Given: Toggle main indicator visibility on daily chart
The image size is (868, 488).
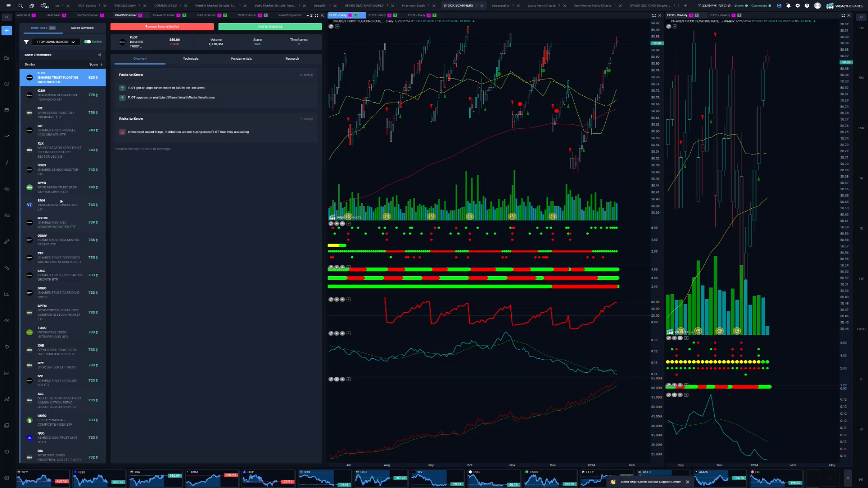Looking at the screenshot, I should [331, 27].
